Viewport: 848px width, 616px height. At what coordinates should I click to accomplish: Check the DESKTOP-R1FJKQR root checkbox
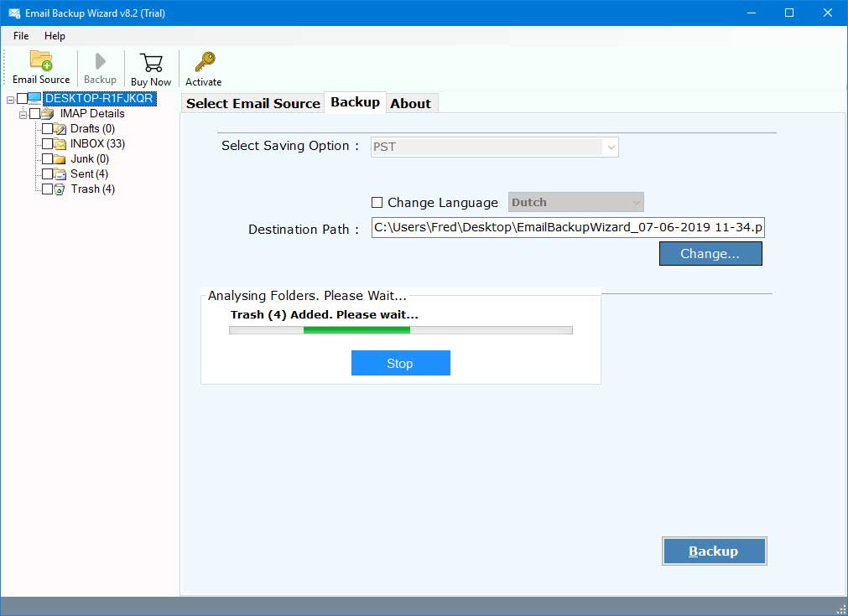22,98
